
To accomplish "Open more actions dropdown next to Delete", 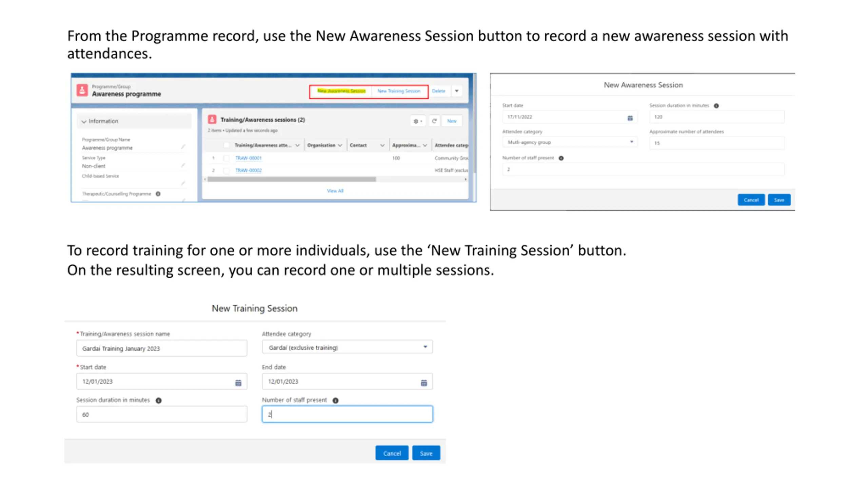I will point(457,91).
